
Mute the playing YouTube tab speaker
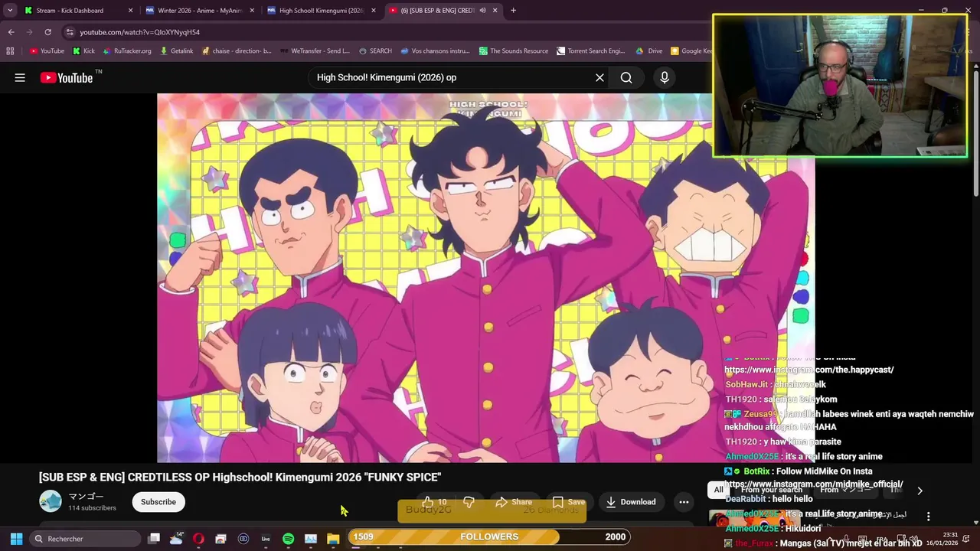(x=482, y=11)
